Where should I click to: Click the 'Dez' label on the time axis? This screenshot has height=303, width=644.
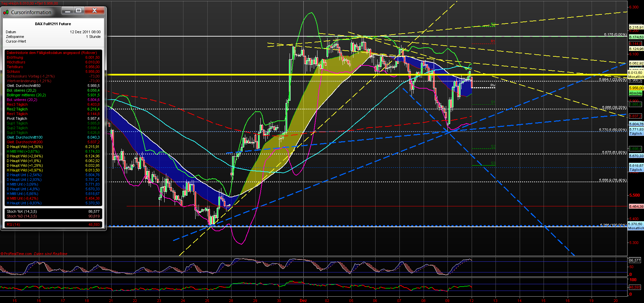click(303, 300)
